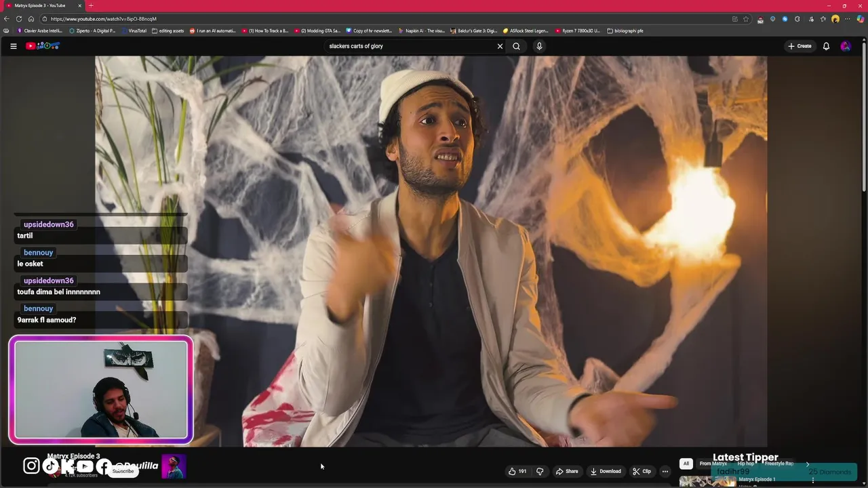
Task: Open Matryx Episode 1 thumbnail
Action: click(x=707, y=481)
